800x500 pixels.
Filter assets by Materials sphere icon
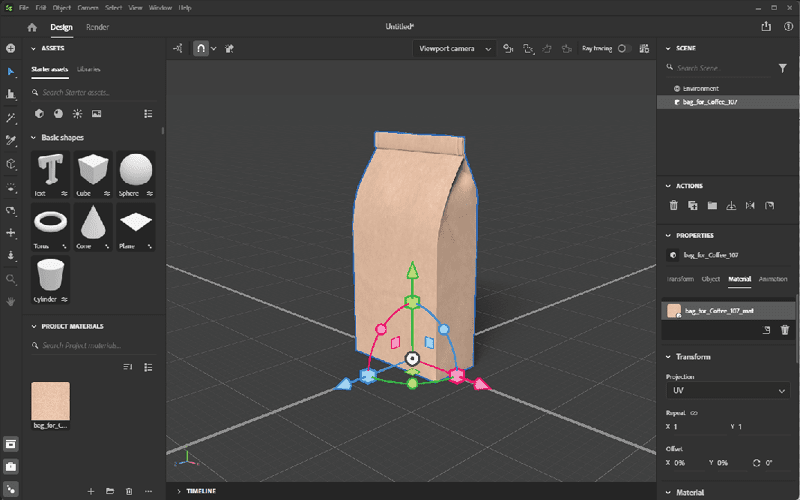[x=59, y=114]
